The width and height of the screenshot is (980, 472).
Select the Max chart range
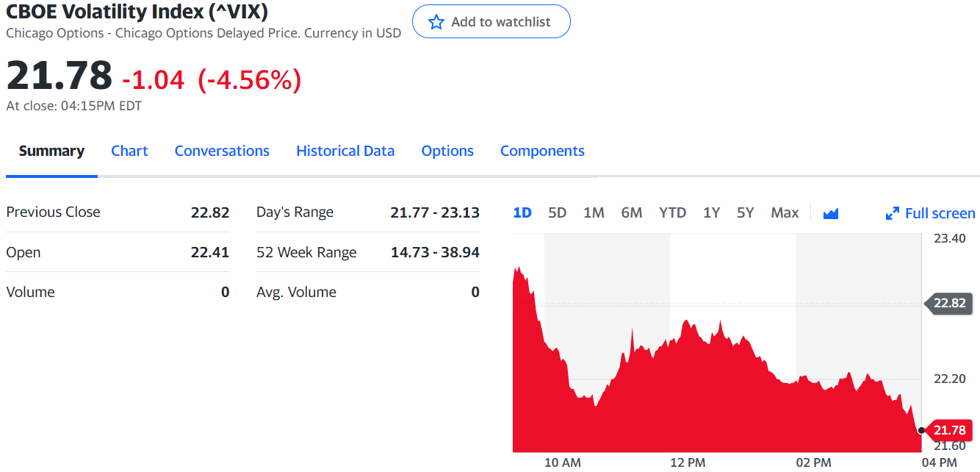click(785, 212)
